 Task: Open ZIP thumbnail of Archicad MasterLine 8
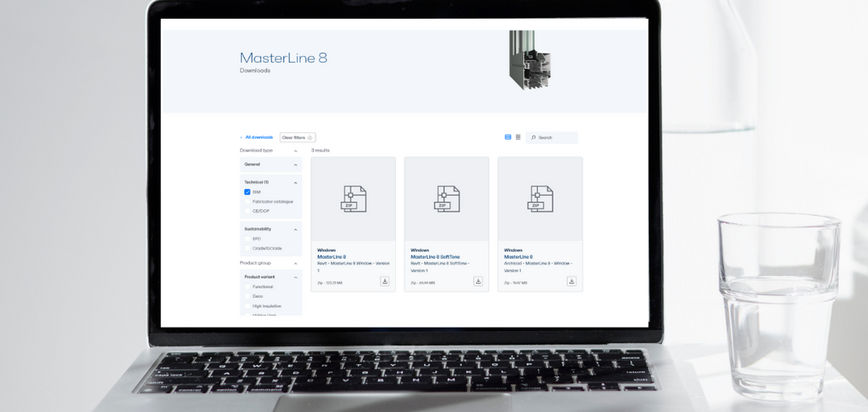[x=540, y=199]
